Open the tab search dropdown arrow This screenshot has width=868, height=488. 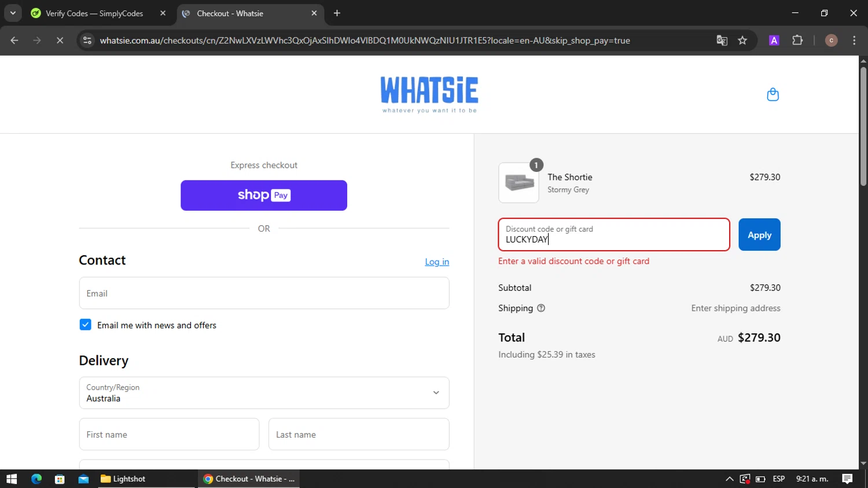(13, 13)
